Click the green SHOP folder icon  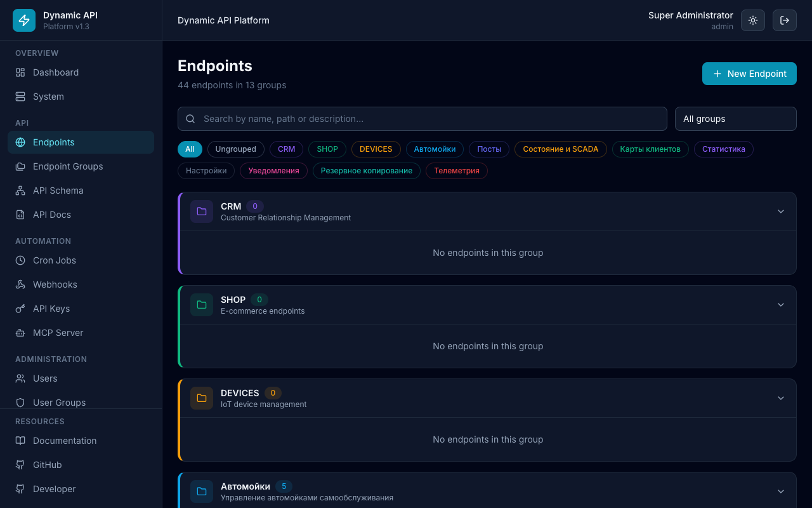[202, 305]
